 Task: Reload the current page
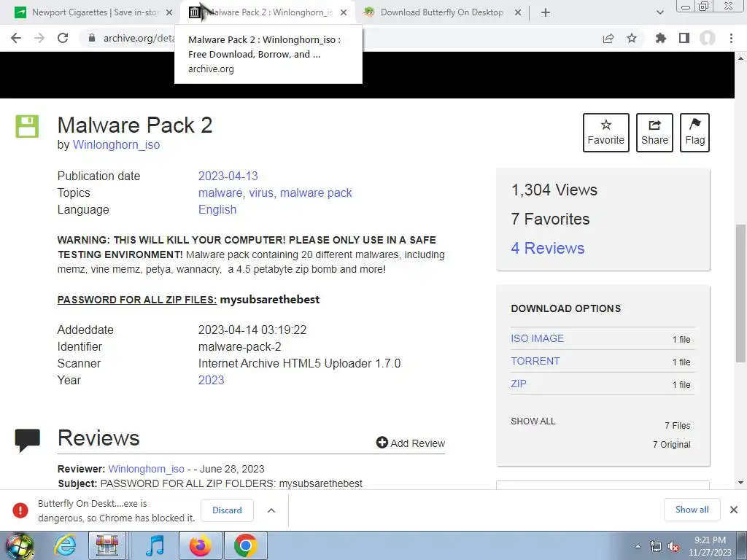pos(63,38)
